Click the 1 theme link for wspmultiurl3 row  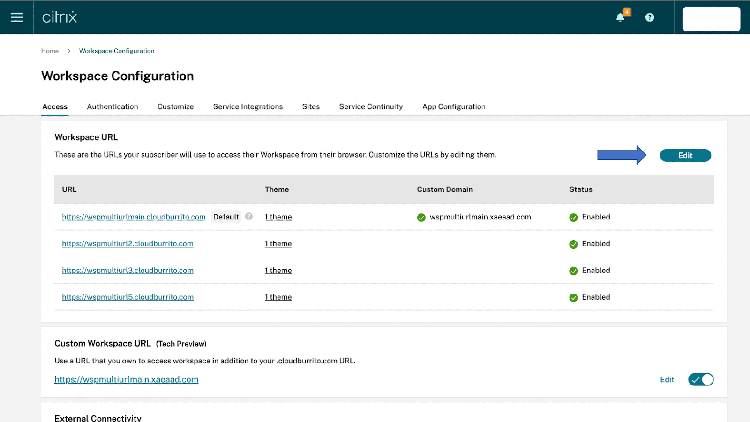[278, 270]
